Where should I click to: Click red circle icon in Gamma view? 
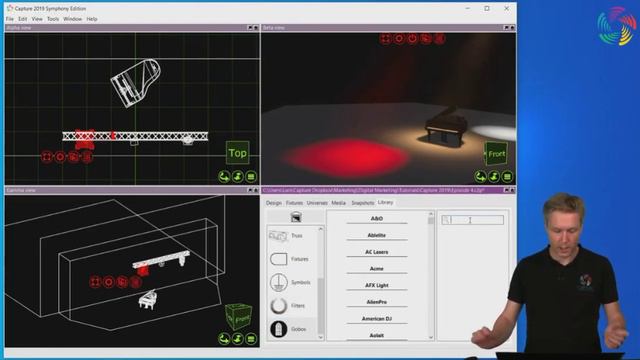click(x=109, y=282)
